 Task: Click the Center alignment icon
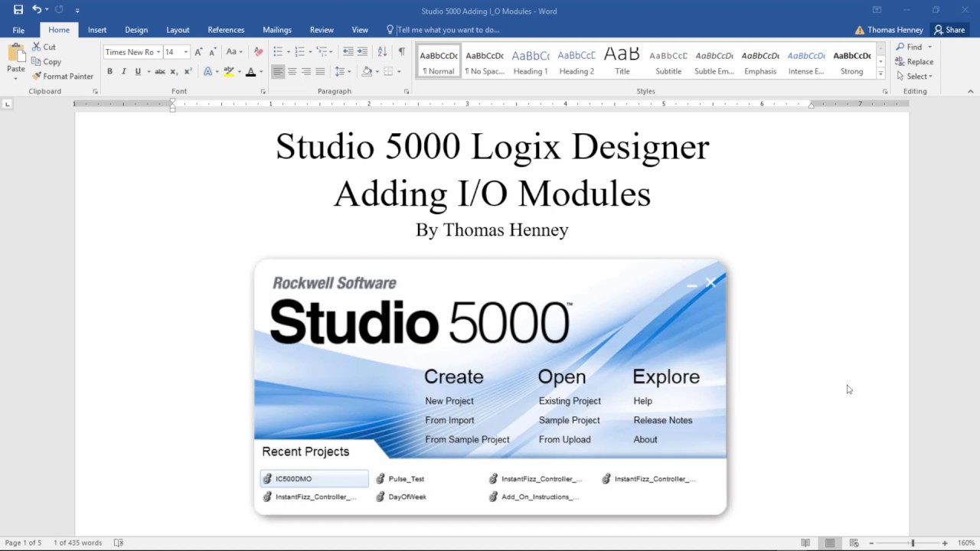(292, 71)
